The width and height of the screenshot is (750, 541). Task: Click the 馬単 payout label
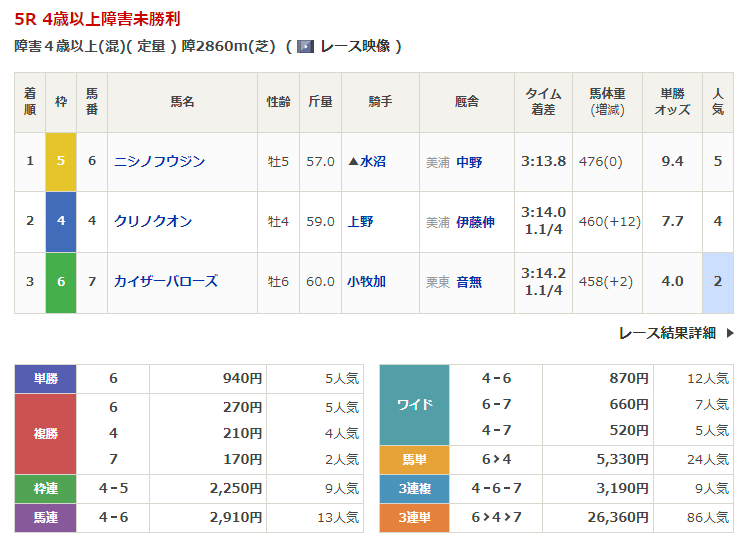[414, 460]
